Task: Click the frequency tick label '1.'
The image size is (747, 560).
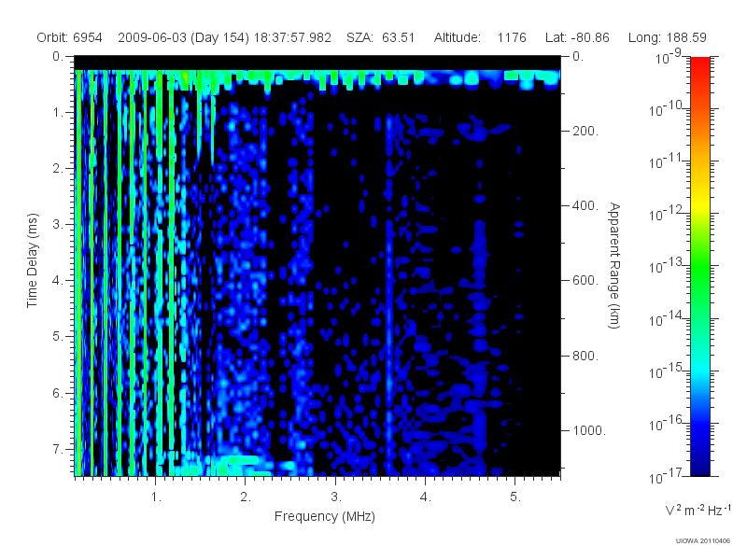Action: [156, 497]
